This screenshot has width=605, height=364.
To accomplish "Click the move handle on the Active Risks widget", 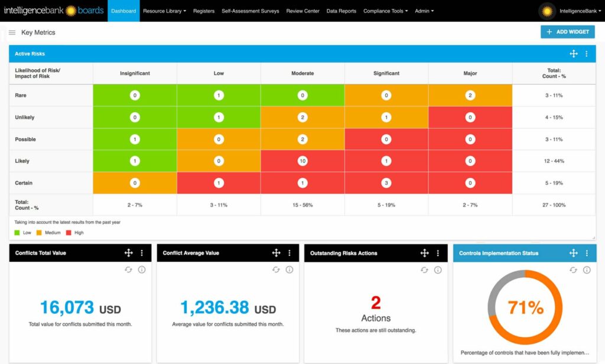I will [x=573, y=53].
